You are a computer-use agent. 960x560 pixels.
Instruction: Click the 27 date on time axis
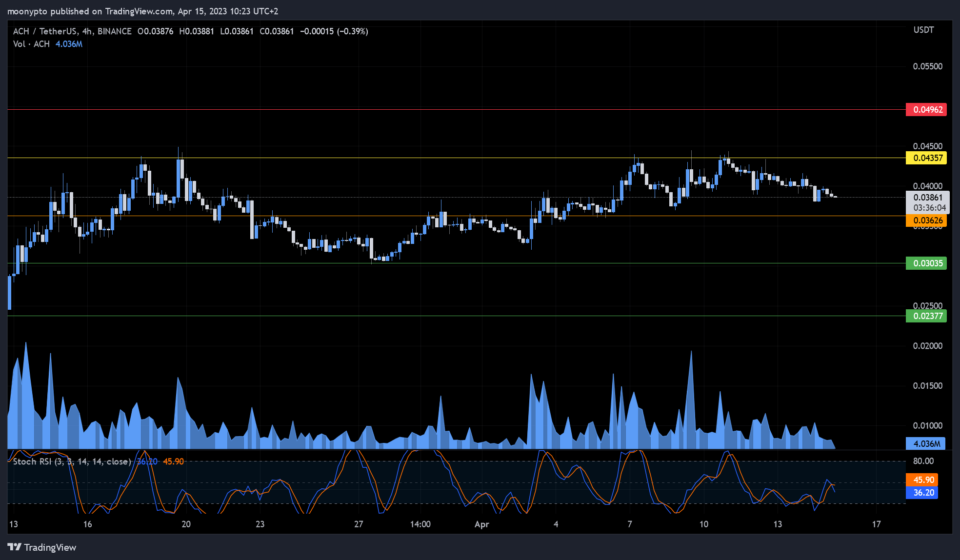pos(359,524)
